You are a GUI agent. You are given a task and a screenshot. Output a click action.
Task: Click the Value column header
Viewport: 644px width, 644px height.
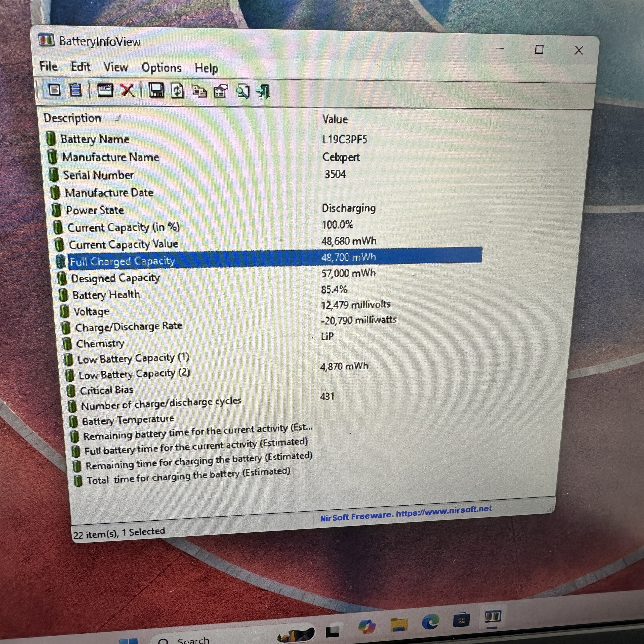pos(335,119)
